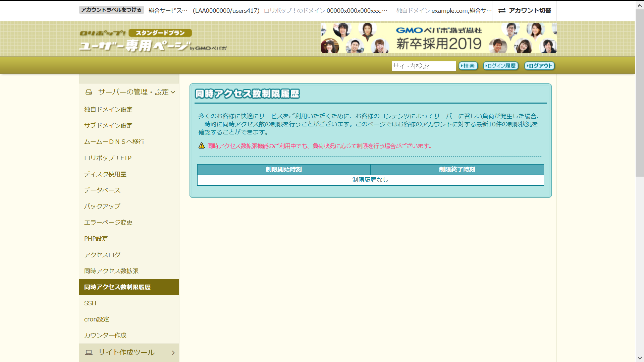Open the データベース menu item
Image resolution: width=644 pixels, height=362 pixels.
pos(102,190)
